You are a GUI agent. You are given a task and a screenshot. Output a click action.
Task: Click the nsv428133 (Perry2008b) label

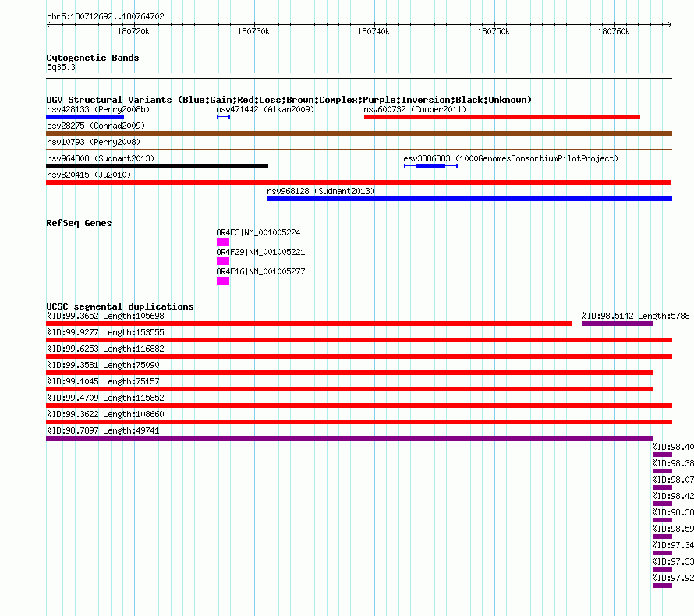coord(98,109)
